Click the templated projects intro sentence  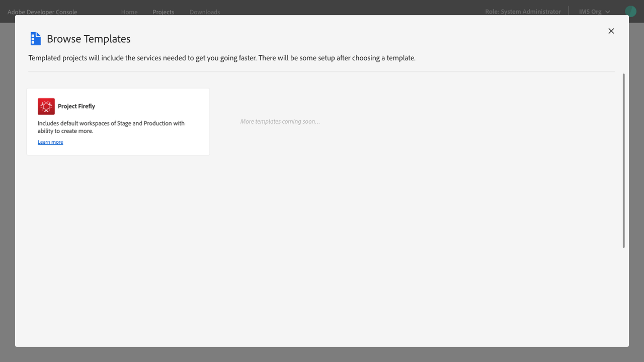tap(222, 58)
